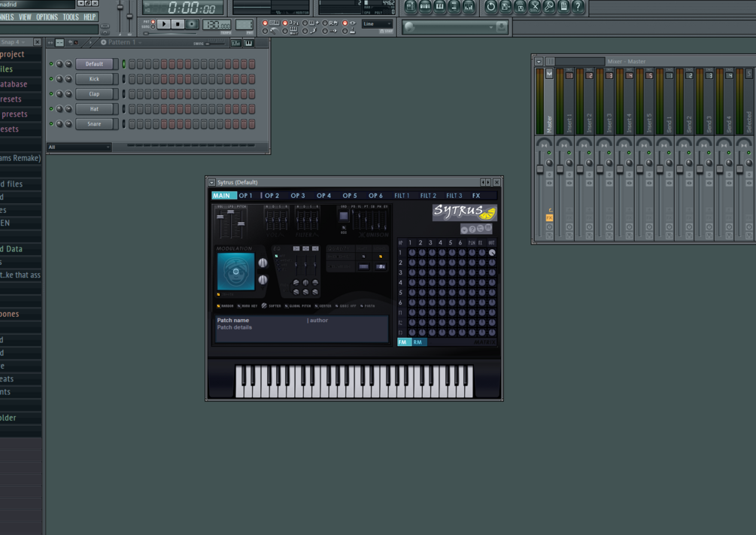Toggle the Master mixer track green mute LED

(548, 153)
